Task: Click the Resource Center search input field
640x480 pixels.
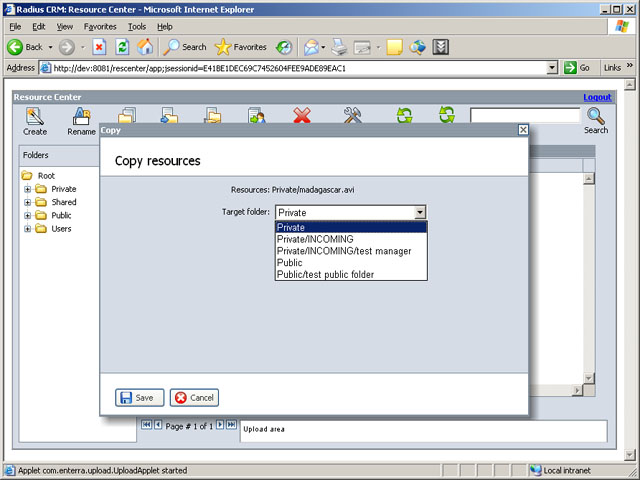Action: (525, 115)
